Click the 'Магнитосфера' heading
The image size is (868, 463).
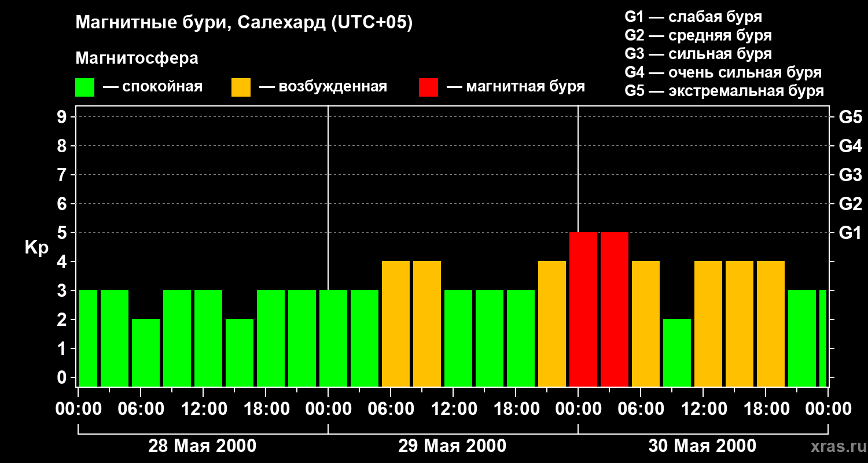click(x=137, y=58)
